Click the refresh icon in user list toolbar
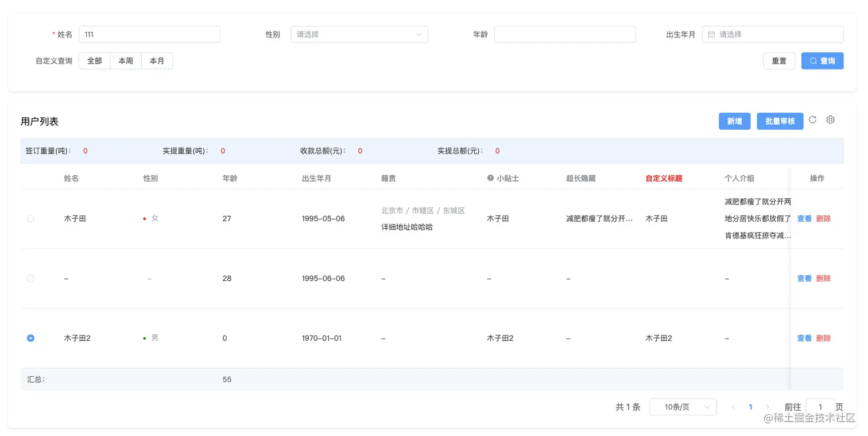868x436 pixels. tap(812, 119)
